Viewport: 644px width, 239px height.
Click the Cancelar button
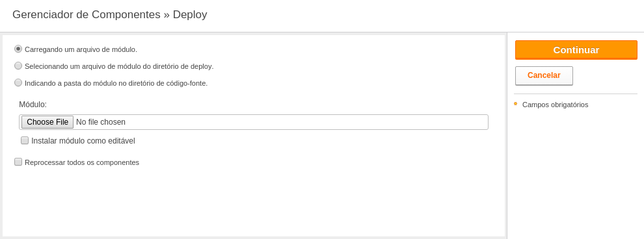(x=544, y=75)
